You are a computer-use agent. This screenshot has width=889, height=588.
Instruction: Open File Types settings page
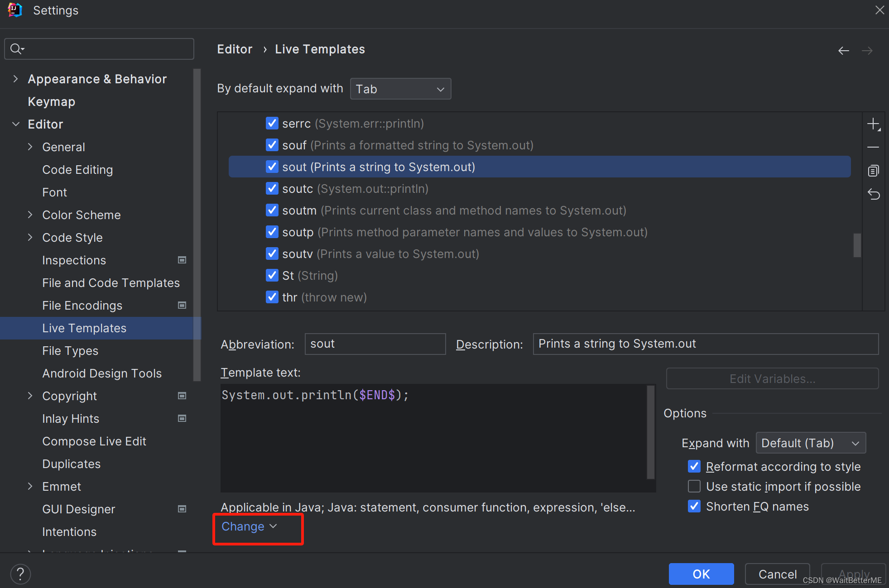click(70, 350)
